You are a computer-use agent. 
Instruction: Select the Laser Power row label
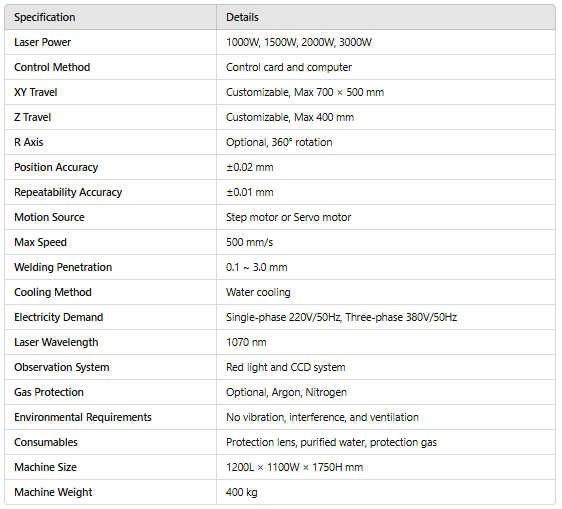[43, 42]
